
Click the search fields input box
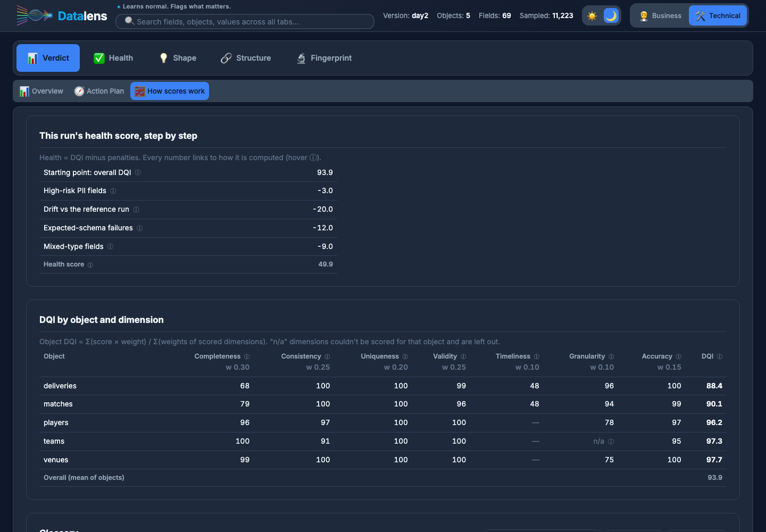point(245,22)
